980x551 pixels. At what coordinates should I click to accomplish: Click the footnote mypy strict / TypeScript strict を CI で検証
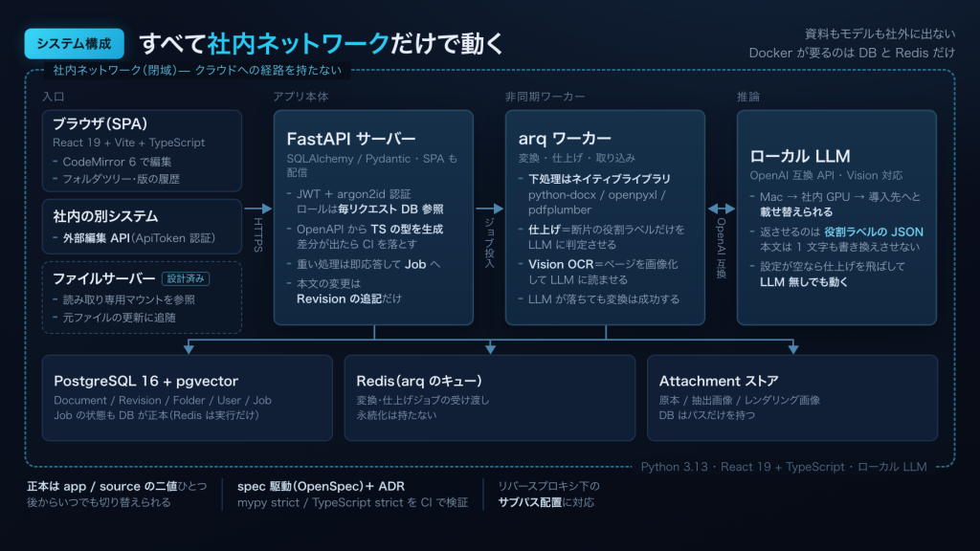[x=352, y=502]
